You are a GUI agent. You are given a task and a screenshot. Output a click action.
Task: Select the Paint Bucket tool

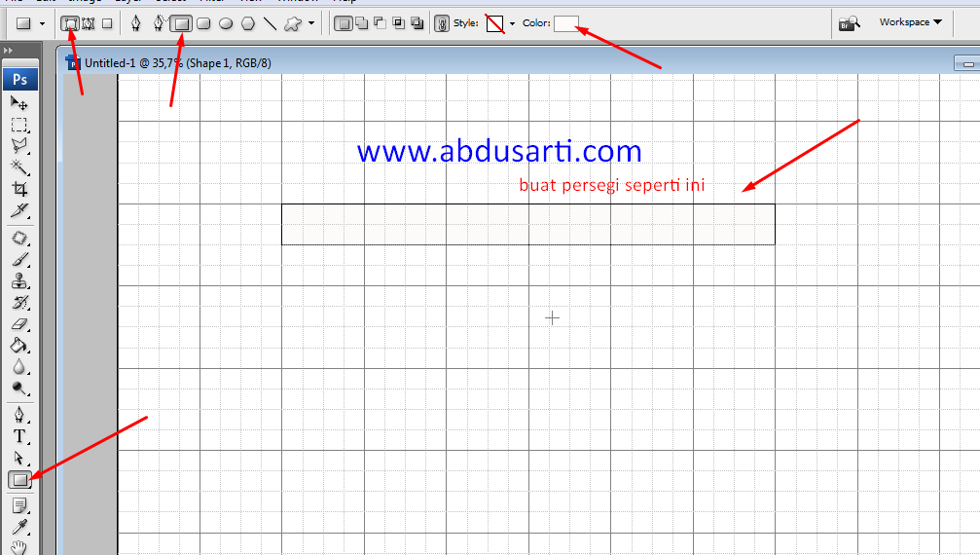click(x=19, y=346)
